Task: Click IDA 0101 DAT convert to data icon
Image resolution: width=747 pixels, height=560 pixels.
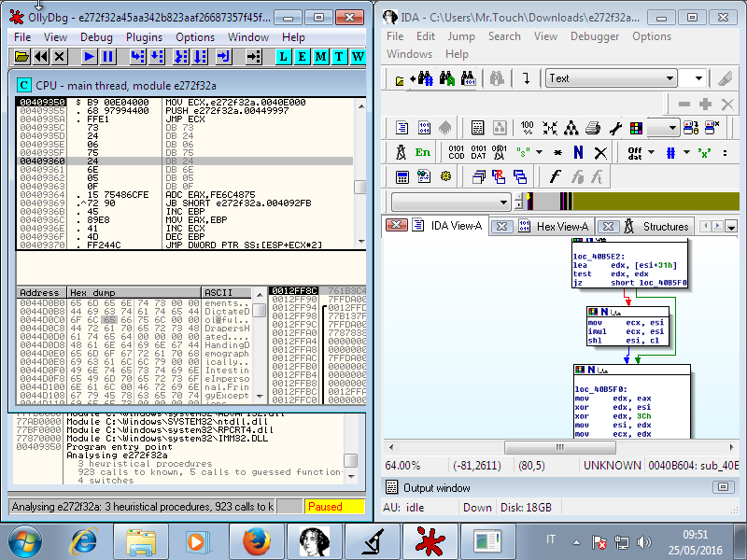Action: pyautogui.click(x=478, y=152)
